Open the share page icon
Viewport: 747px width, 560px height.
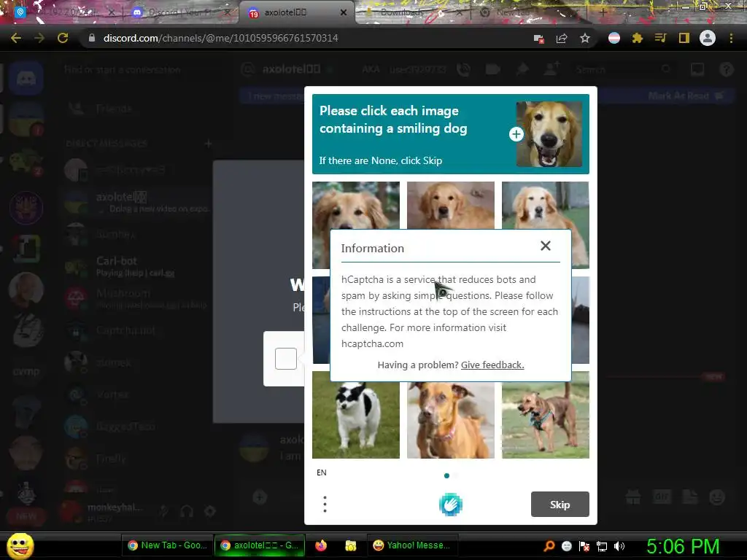(562, 38)
